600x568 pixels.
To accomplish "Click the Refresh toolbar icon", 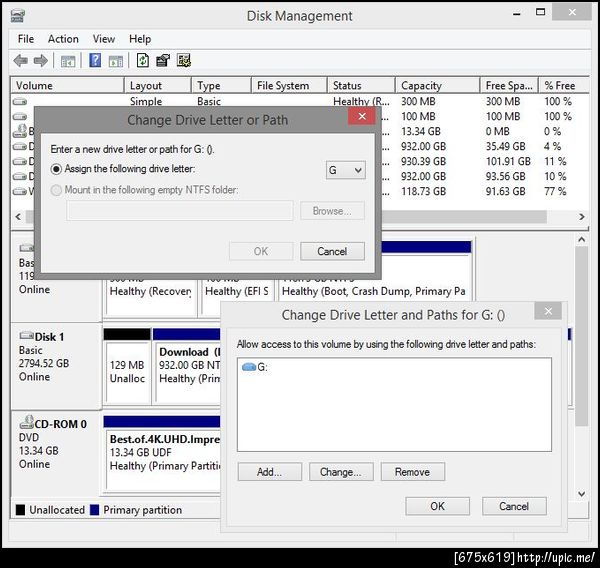I will [143, 60].
